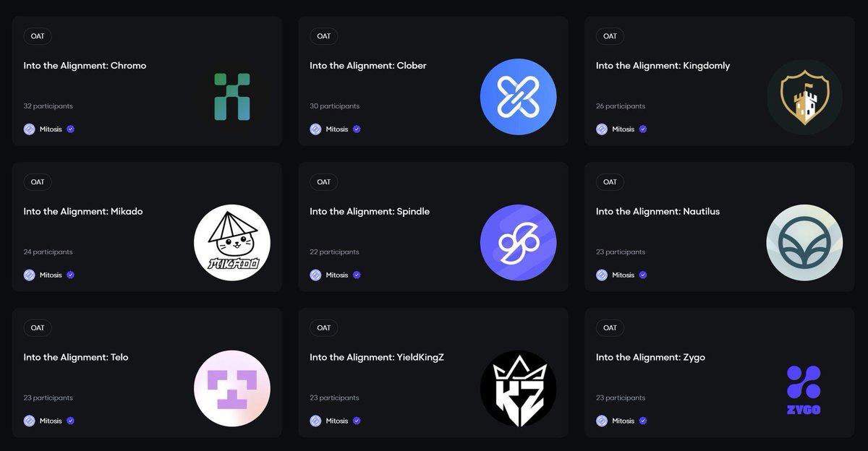
Task: Click verified badge on the Clober card
Action: 357,129
